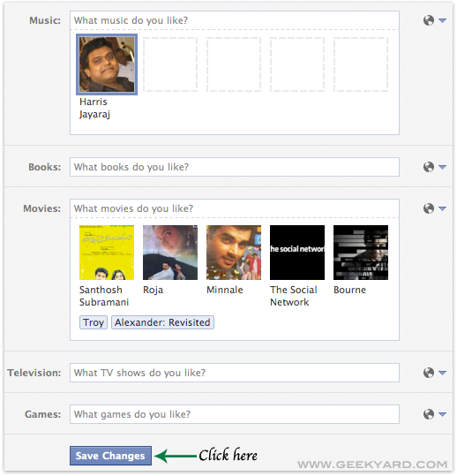The width and height of the screenshot is (457, 476).
Task: Click the Save Changes button
Action: tap(110, 456)
